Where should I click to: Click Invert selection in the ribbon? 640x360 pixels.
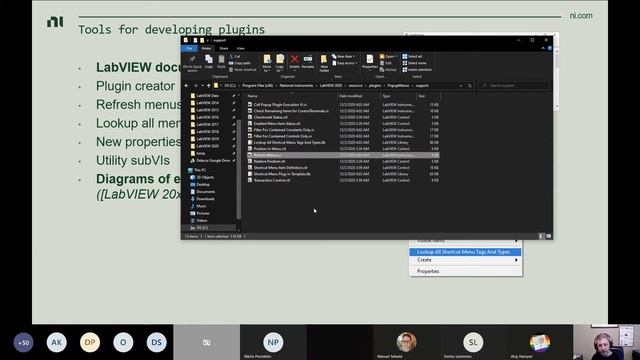417,69
